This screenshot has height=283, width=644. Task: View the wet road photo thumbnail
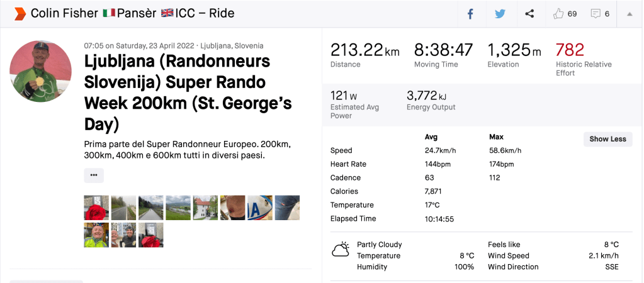tap(123, 208)
